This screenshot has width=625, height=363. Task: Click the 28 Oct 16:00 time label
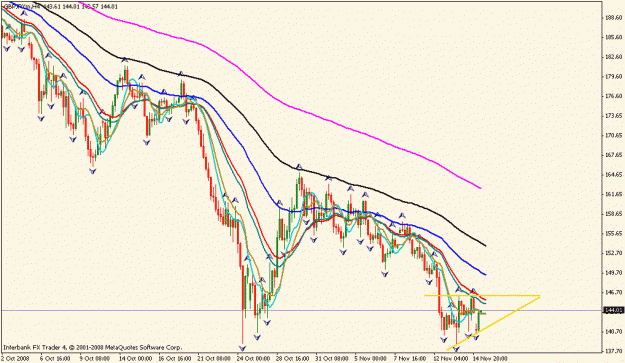293,359
